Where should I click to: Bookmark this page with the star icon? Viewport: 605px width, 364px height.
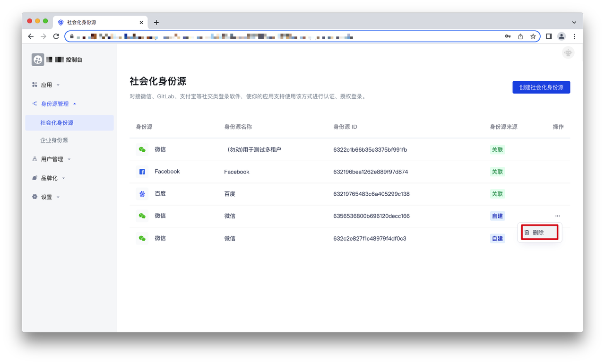[x=533, y=36]
